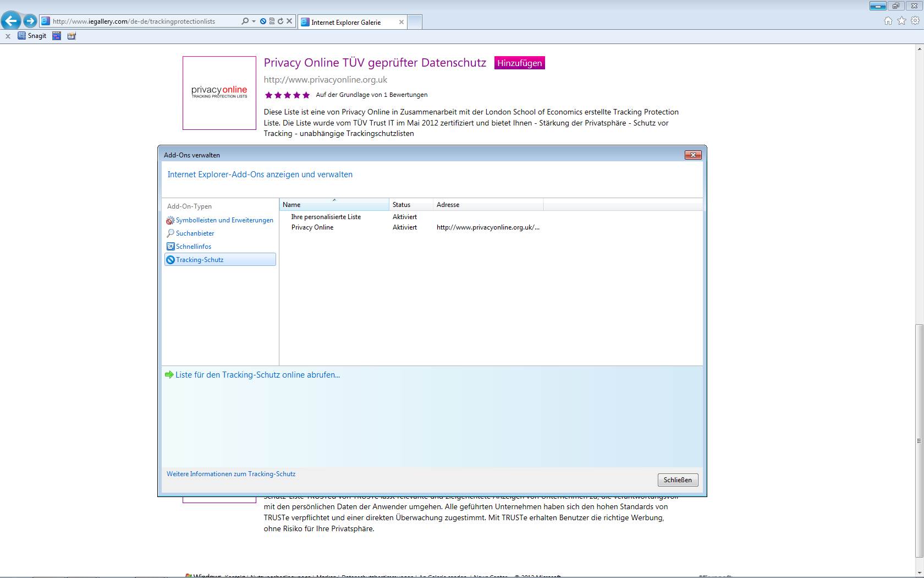Viewport: 924px width, 578px height.
Task: Open http://www.privacyonline.org.uk link
Action: (x=326, y=80)
